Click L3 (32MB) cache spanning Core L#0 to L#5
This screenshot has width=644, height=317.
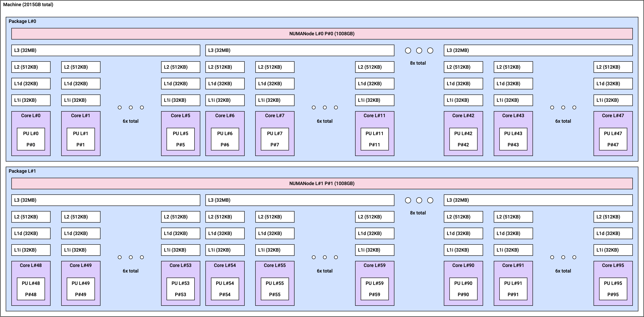point(106,50)
